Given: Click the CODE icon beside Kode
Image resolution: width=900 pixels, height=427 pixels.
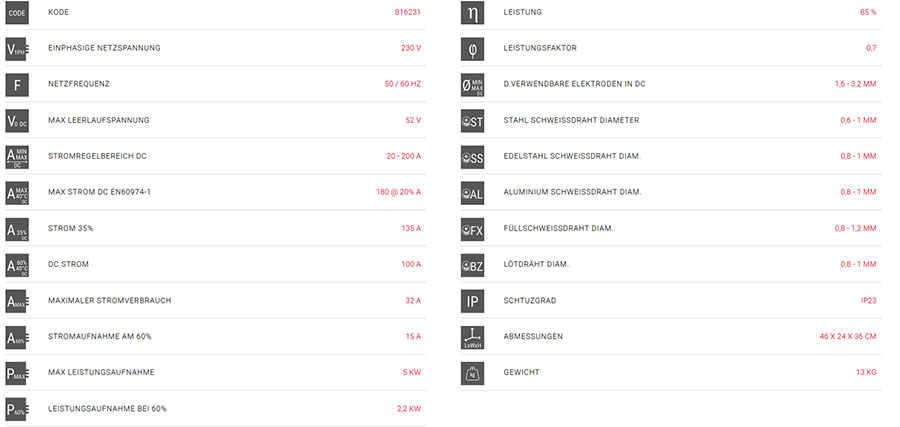Looking at the screenshot, I should pos(17,13).
